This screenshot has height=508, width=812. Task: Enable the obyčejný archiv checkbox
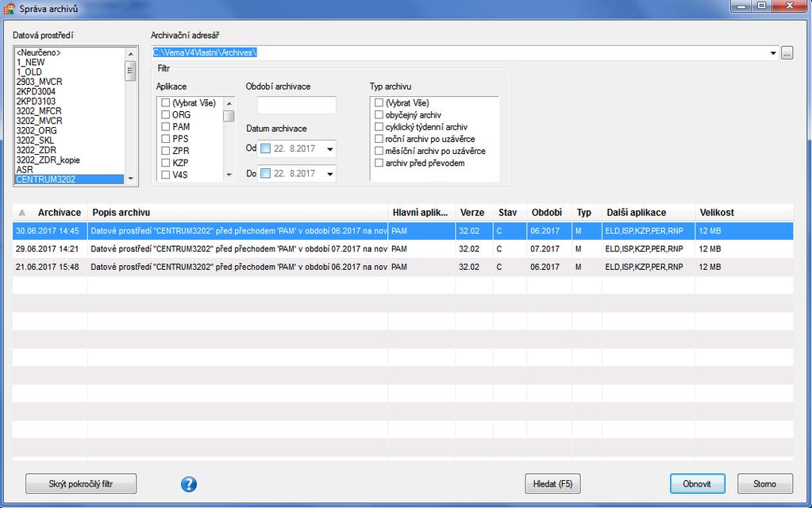(379, 115)
